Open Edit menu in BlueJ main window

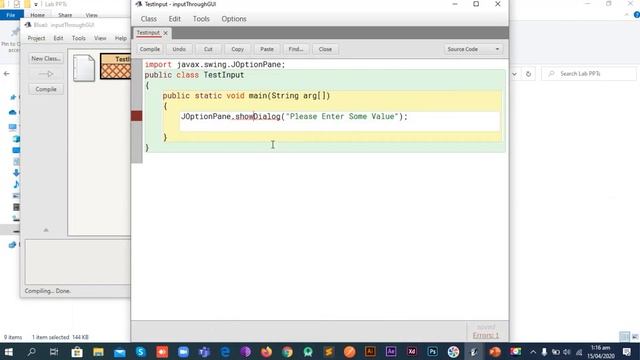click(x=58, y=38)
